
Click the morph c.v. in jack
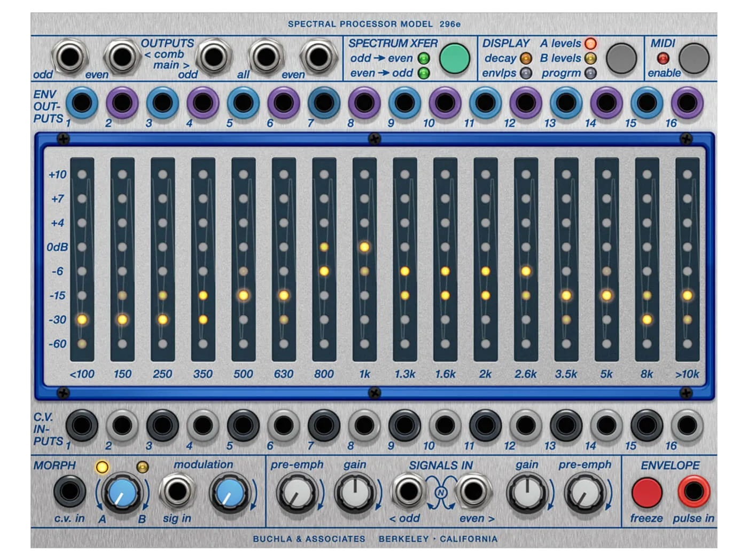point(69,492)
